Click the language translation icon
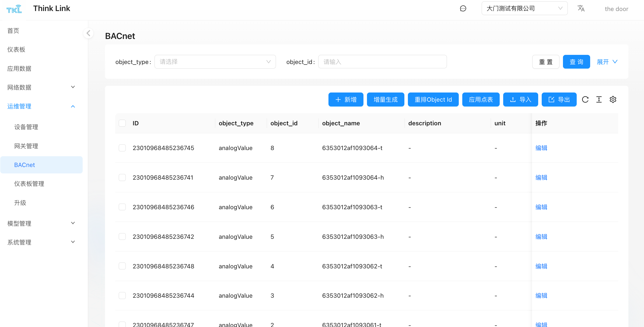Viewport: 644px width, 327px height. 581,9
